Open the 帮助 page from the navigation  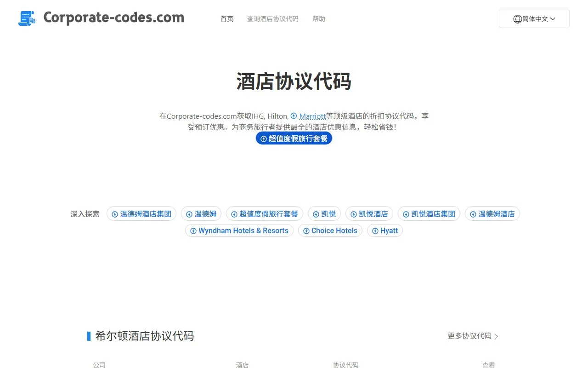tap(318, 19)
